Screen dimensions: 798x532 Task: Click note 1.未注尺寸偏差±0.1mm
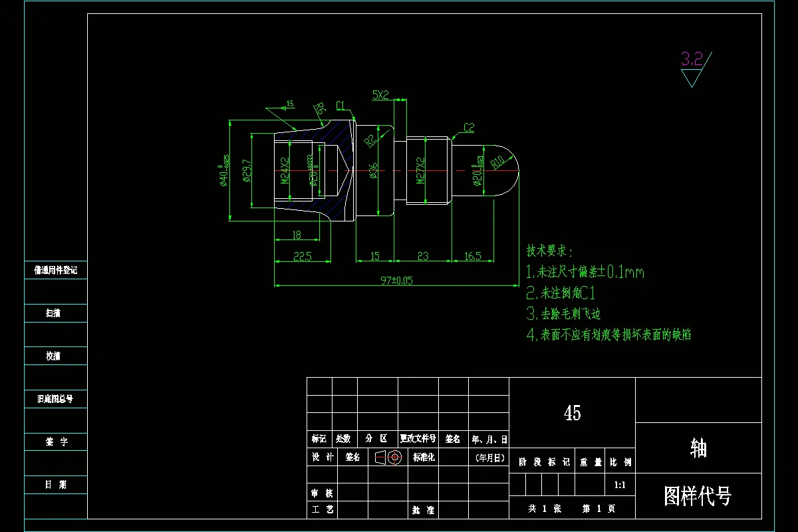point(585,272)
